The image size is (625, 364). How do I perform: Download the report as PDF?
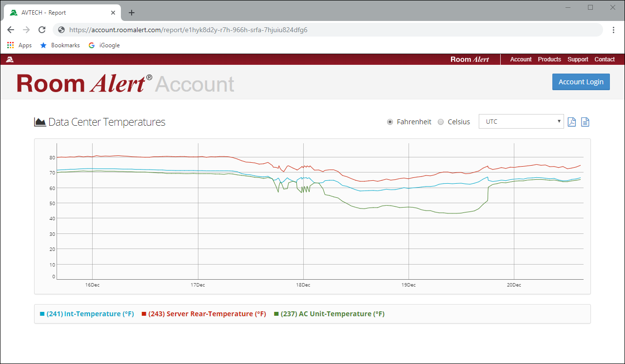(571, 122)
